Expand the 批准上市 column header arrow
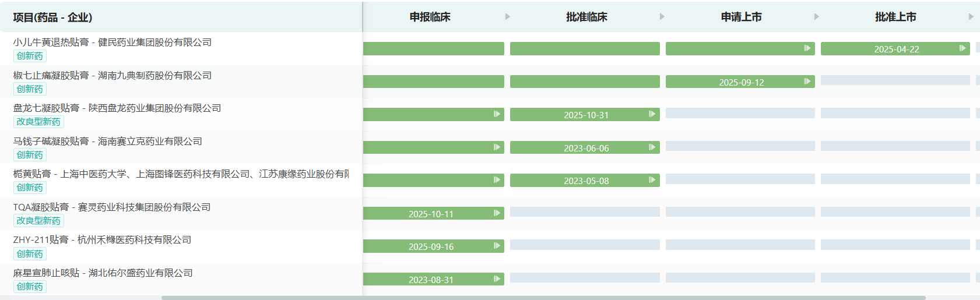The image size is (980, 300). click(x=971, y=17)
